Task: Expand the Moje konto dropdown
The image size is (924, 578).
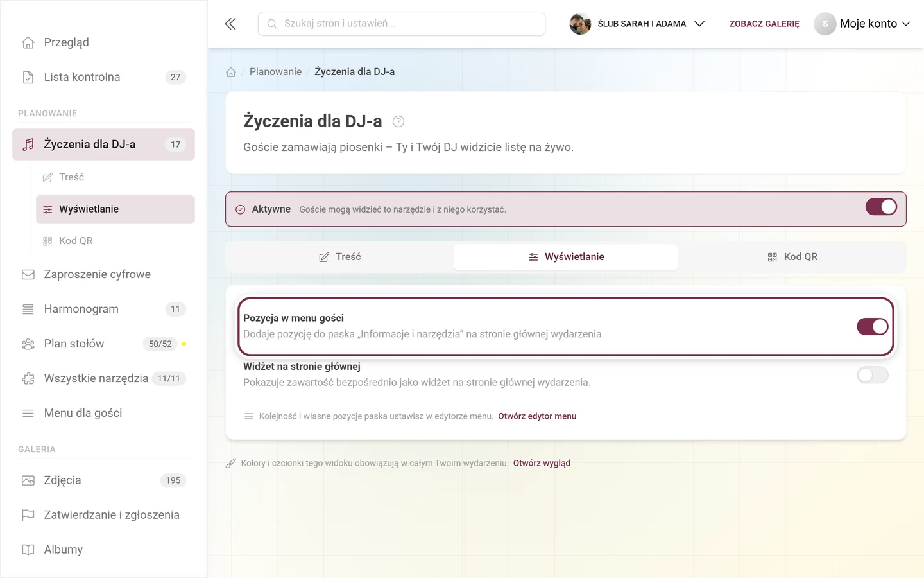Action: click(x=862, y=24)
